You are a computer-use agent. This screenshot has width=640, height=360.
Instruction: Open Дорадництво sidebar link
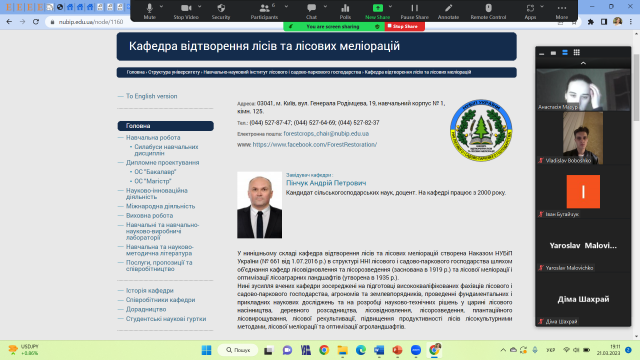[x=146, y=309]
